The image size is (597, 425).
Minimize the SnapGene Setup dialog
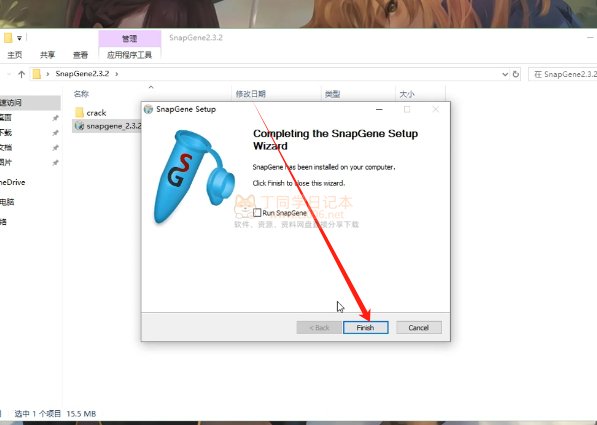pos(379,109)
